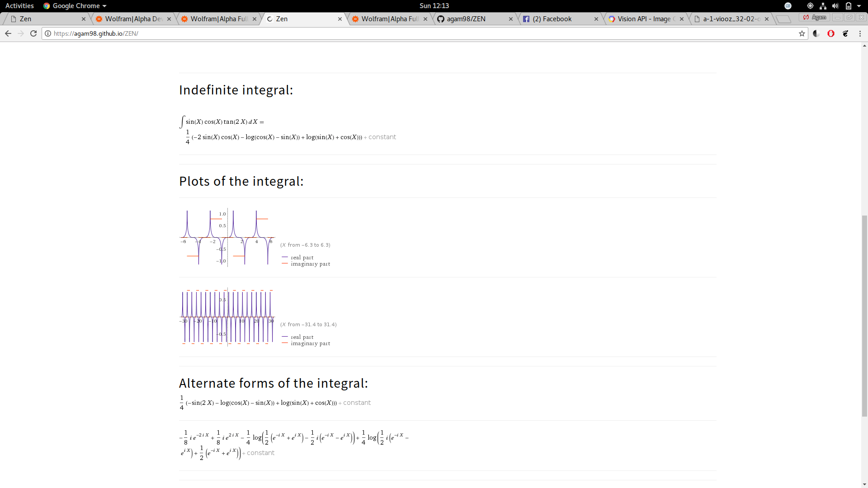
Task: Open the Vision API tab
Action: (643, 19)
